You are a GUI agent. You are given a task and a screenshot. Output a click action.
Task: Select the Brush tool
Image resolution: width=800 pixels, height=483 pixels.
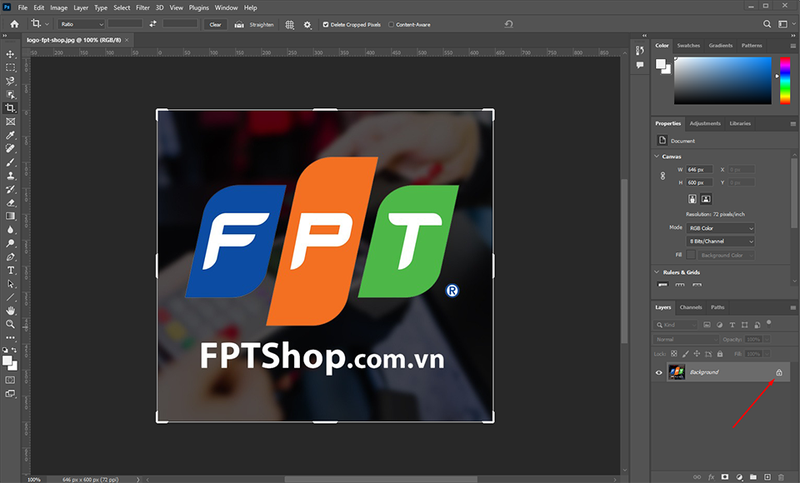click(10, 162)
